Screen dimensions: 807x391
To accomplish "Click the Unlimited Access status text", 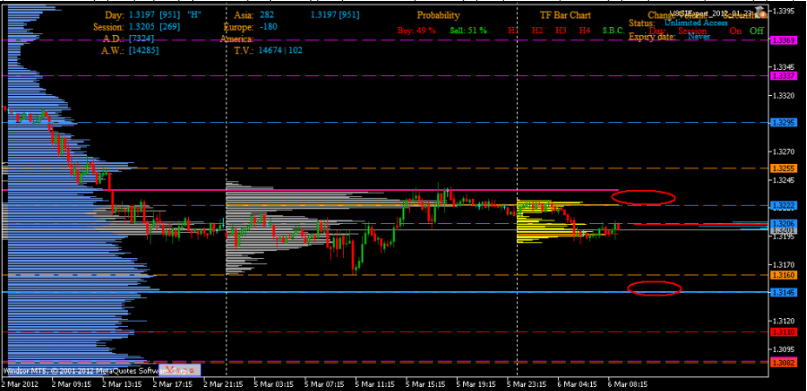I will click(x=696, y=23).
